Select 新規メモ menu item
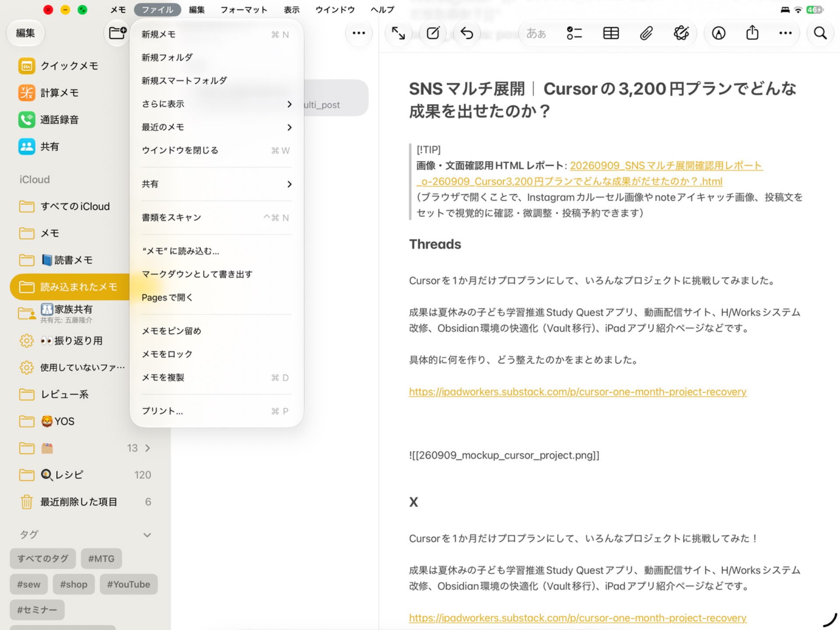 [x=217, y=35]
